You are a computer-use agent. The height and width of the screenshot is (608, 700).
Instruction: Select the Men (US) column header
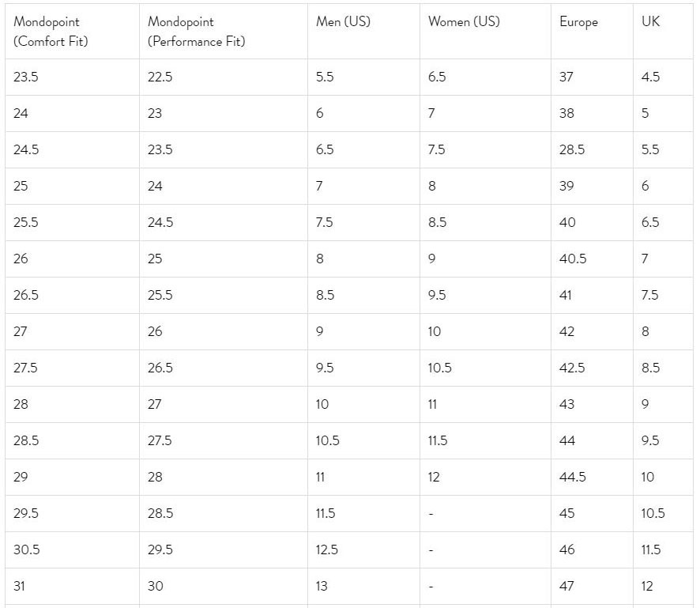coord(363,32)
